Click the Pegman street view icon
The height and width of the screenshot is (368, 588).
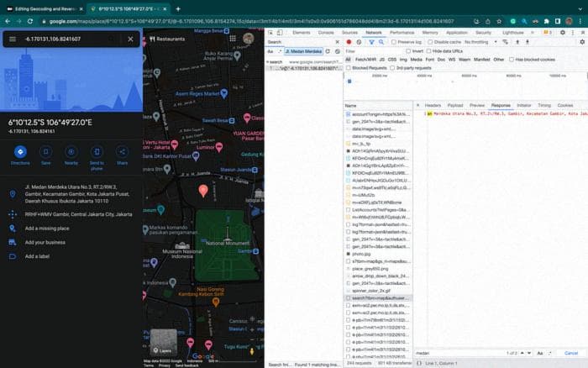[252, 350]
